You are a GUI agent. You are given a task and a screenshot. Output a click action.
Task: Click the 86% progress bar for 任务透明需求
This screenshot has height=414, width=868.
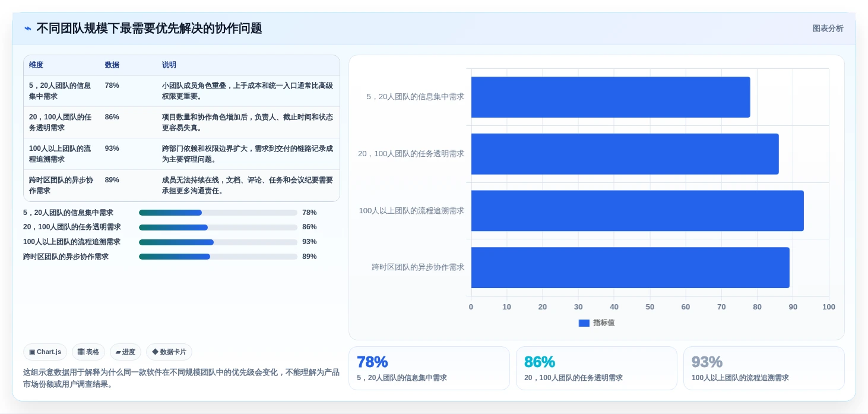click(x=218, y=227)
